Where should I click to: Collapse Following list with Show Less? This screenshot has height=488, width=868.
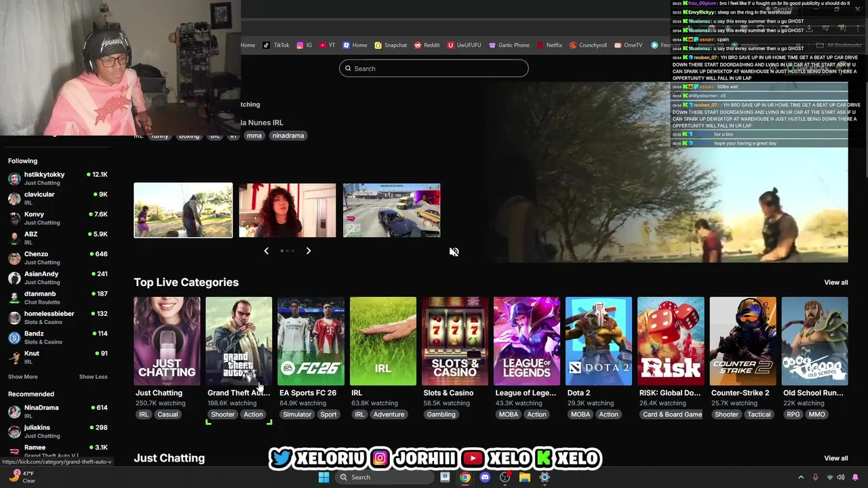point(93,377)
